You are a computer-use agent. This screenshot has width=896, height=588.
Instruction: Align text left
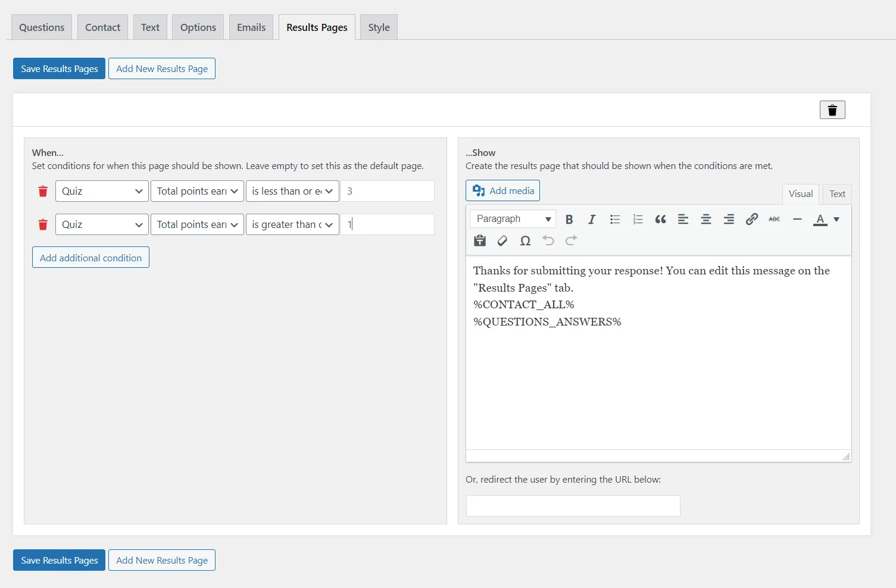[x=683, y=219]
